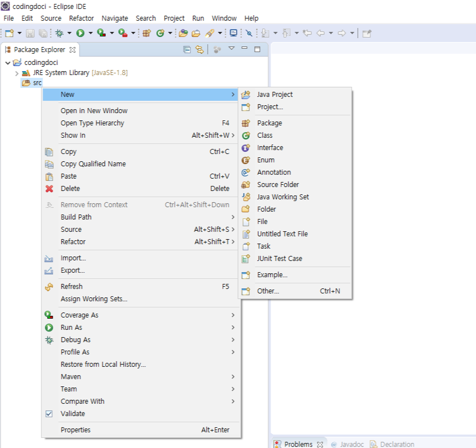Select Source Folder in New submenu
The width and height of the screenshot is (476, 448).
(x=295, y=185)
